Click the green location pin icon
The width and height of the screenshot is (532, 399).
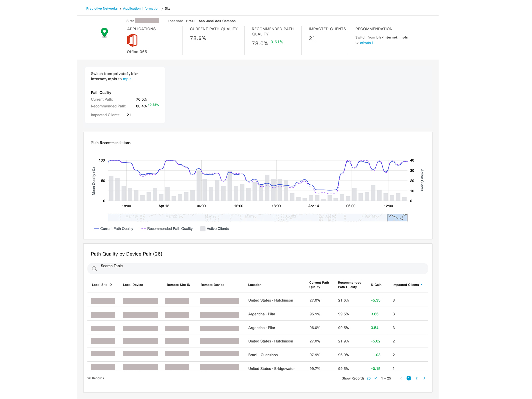(x=104, y=32)
